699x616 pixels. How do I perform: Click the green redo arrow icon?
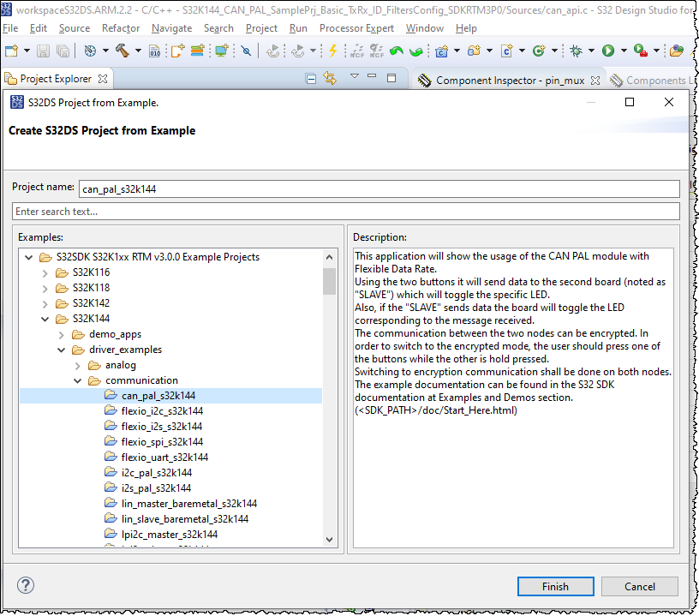pos(416,51)
